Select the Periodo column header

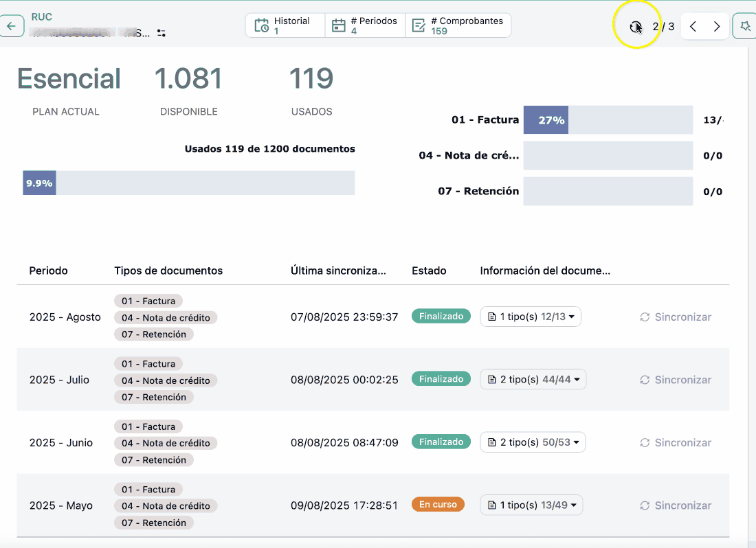tap(48, 271)
